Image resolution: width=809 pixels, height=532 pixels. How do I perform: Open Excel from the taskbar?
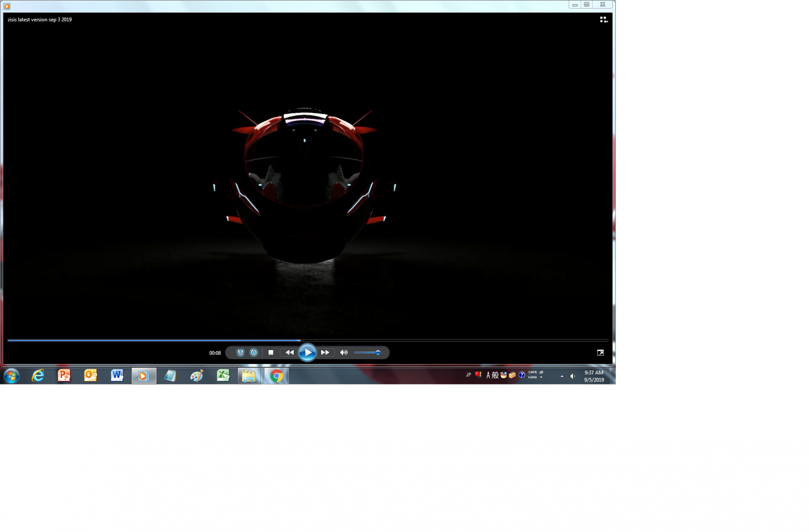(x=223, y=375)
